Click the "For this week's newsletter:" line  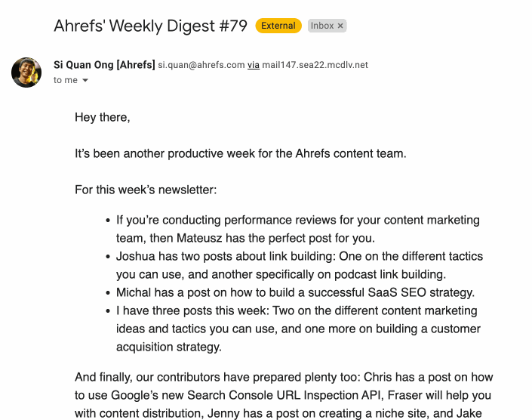coord(146,190)
